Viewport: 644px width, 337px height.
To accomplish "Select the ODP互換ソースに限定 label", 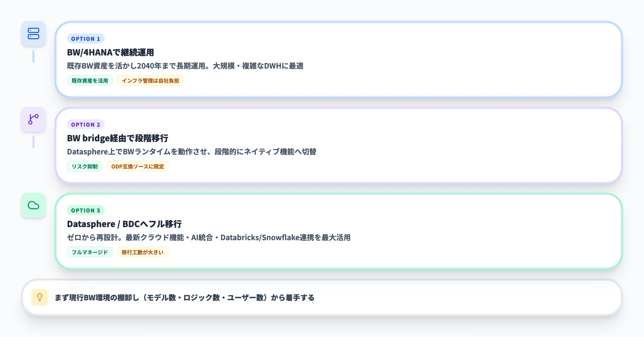I will (137, 166).
